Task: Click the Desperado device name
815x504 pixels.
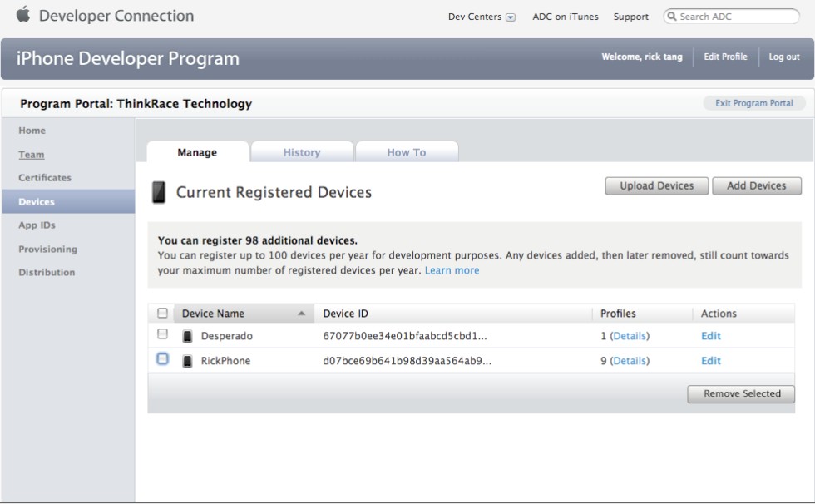Action: (226, 336)
